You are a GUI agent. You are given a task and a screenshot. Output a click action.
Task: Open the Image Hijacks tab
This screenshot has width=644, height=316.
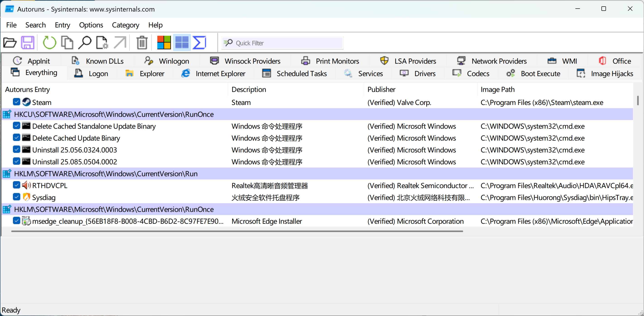coord(605,74)
